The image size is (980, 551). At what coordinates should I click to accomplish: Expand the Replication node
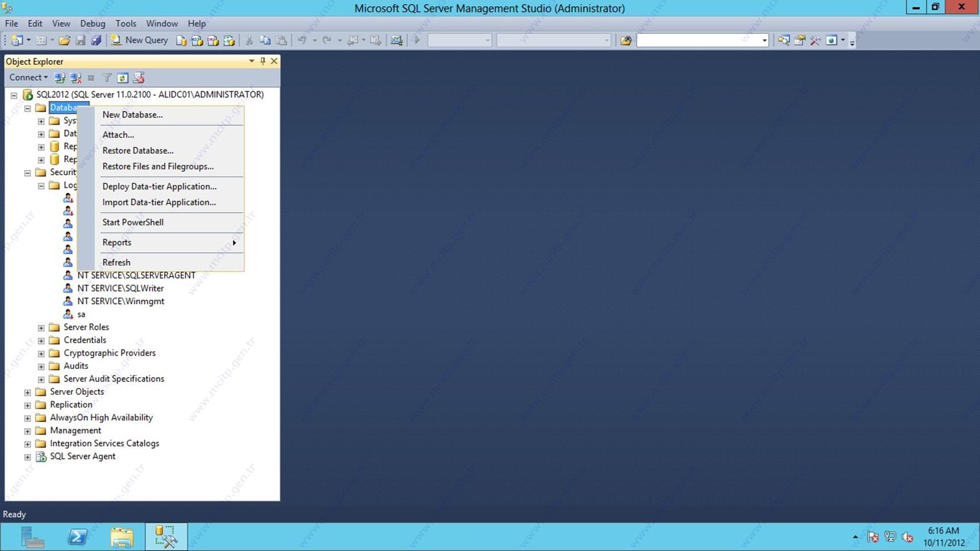pyautogui.click(x=27, y=405)
